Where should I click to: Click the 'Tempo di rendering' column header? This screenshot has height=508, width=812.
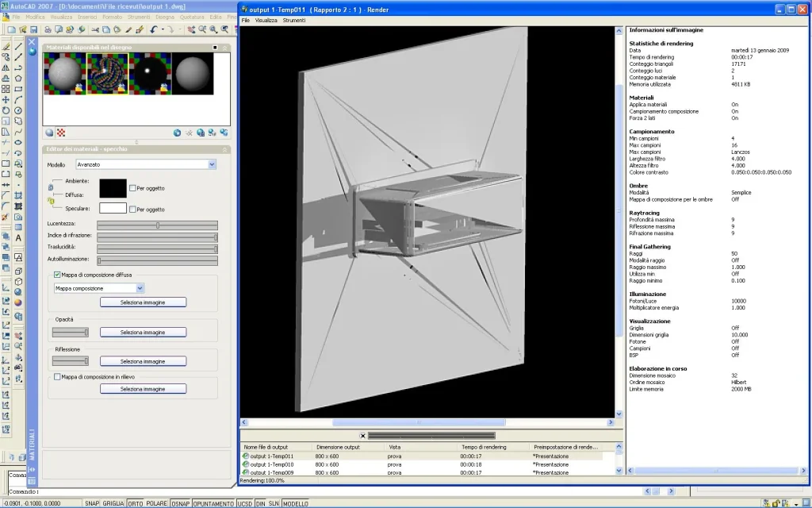coord(493,447)
